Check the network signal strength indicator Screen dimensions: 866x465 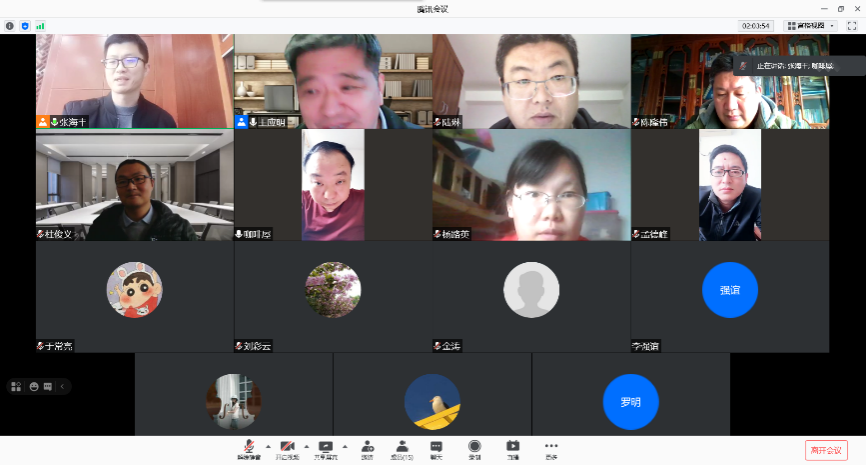click(x=40, y=25)
